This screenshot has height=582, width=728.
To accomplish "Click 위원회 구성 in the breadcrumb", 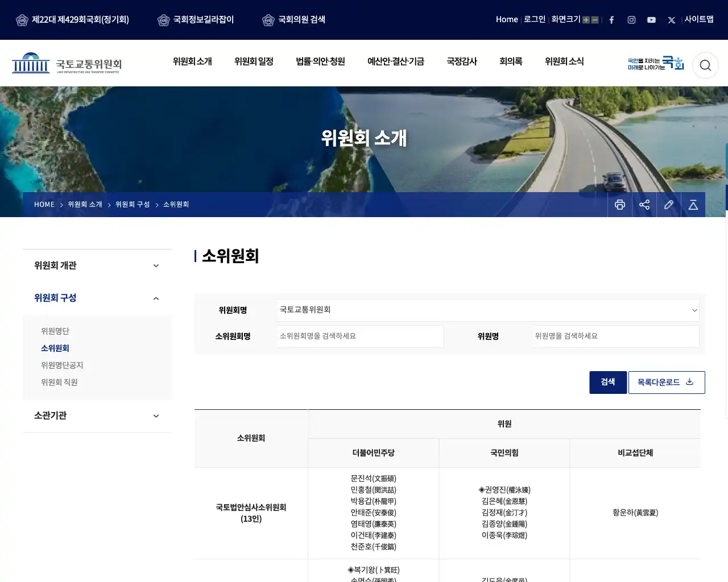I will pyautogui.click(x=133, y=205).
